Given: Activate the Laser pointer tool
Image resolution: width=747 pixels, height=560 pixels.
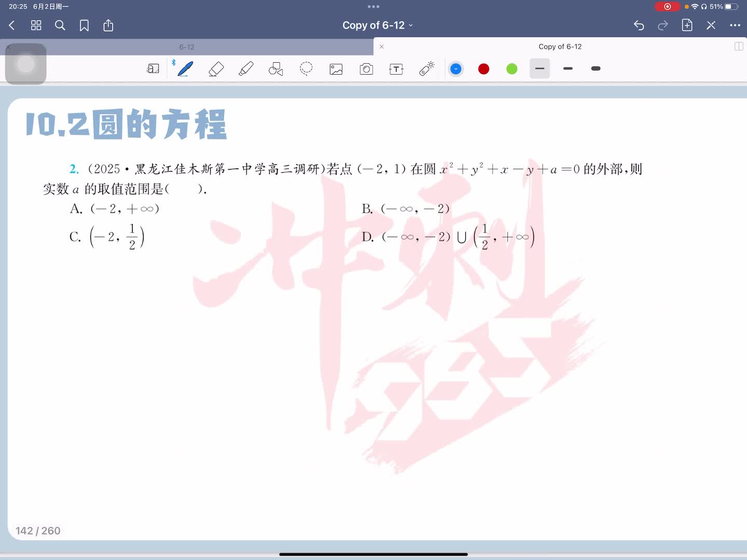Looking at the screenshot, I should tap(426, 69).
